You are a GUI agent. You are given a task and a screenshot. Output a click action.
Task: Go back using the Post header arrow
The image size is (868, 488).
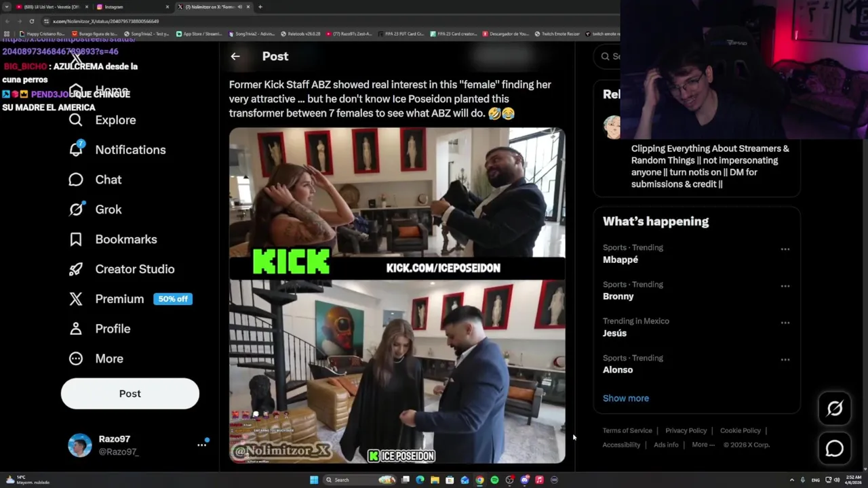(235, 56)
